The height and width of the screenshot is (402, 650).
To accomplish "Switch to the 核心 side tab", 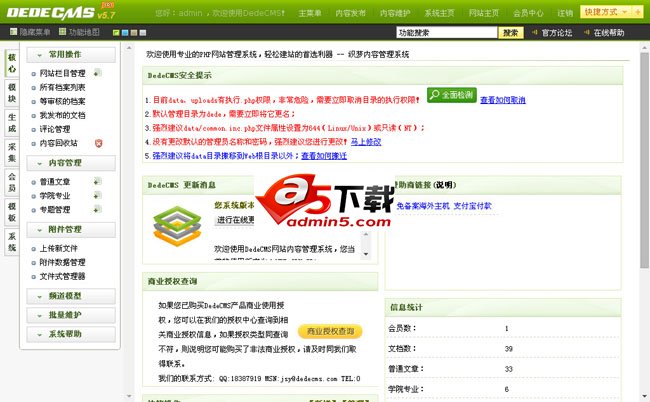I will (x=12, y=63).
